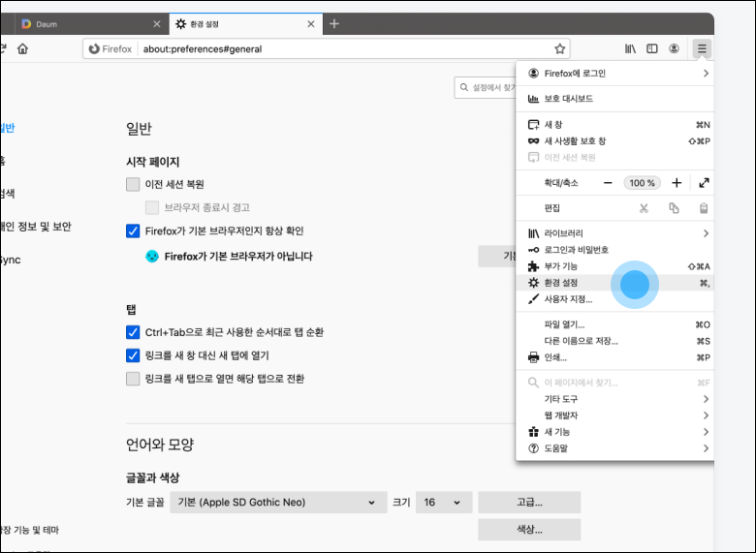Image resolution: width=756 pixels, height=553 pixels.
Task: Click the settings search field
Action: pos(485,87)
